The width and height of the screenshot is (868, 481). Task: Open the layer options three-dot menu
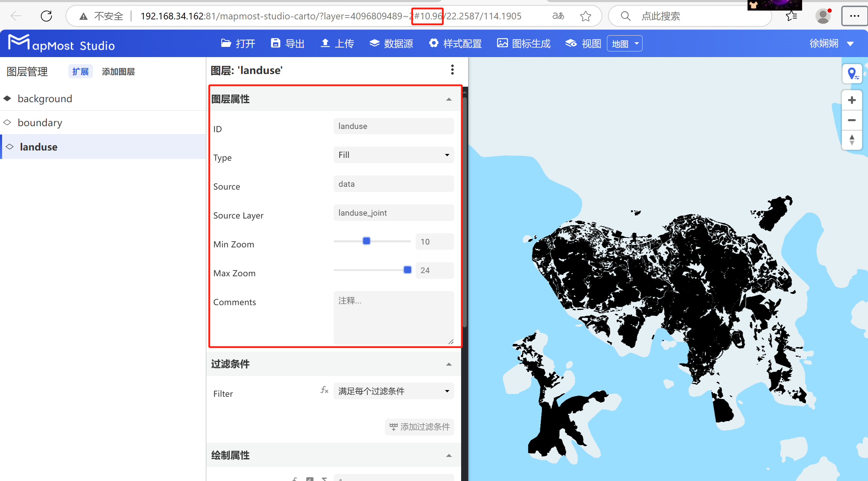tap(453, 70)
